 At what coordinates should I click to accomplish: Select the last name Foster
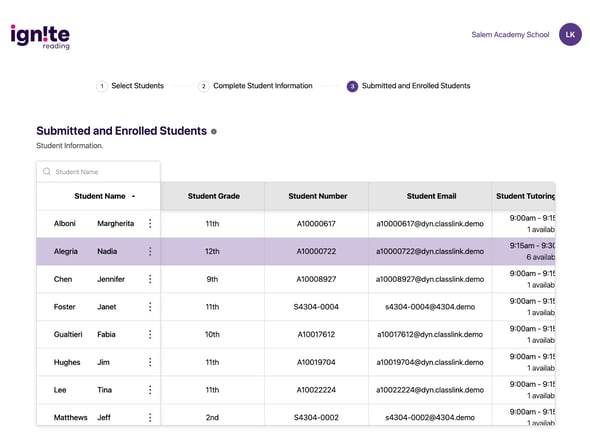tap(64, 307)
